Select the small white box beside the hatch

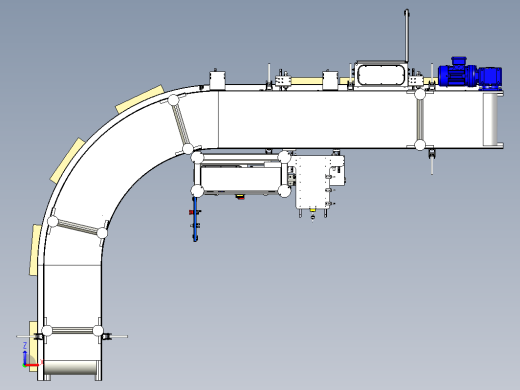click(330, 80)
